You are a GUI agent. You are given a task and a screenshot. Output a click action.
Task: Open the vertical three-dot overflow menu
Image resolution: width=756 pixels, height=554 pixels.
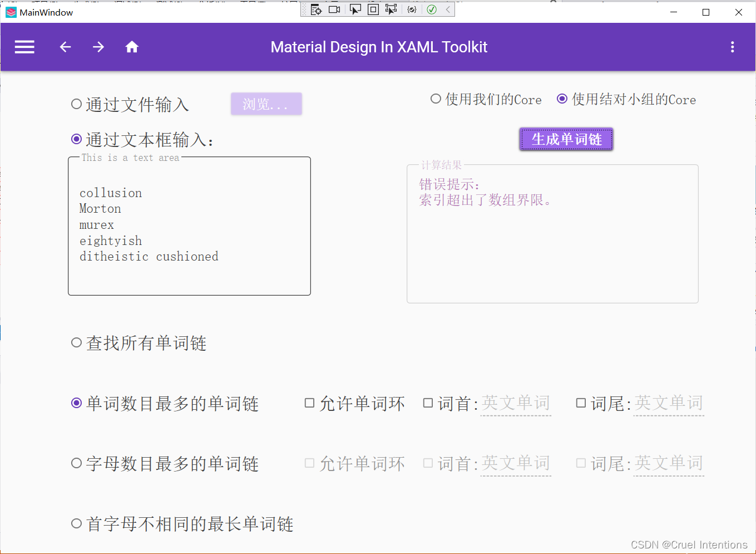point(732,47)
